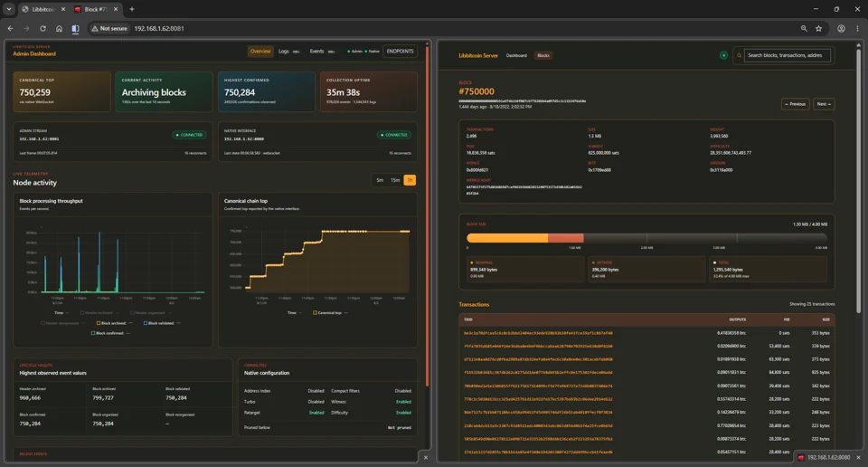Click the address bar URL 192.168.1.62:8081
Image resolution: width=868 pixels, height=467 pixels.
click(159, 28)
